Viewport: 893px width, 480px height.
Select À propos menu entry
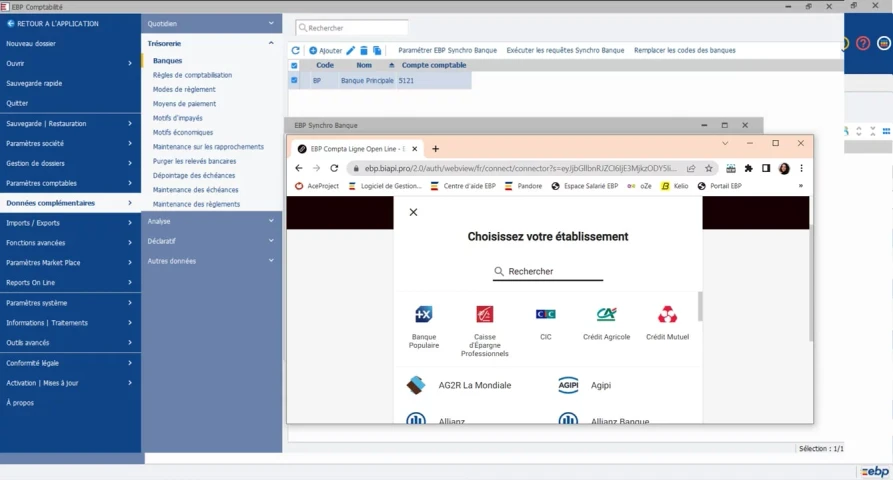(20, 403)
